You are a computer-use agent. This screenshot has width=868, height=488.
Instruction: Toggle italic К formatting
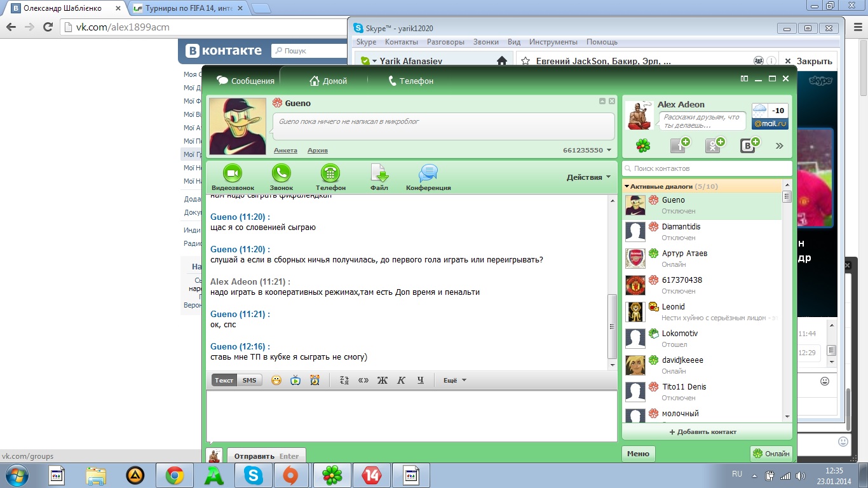401,380
